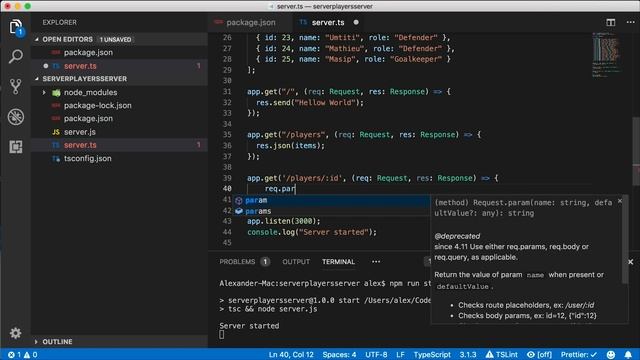Viewport: 640px width, 360px height.
Task: Open the Manage gear menu
Action: click(16, 333)
